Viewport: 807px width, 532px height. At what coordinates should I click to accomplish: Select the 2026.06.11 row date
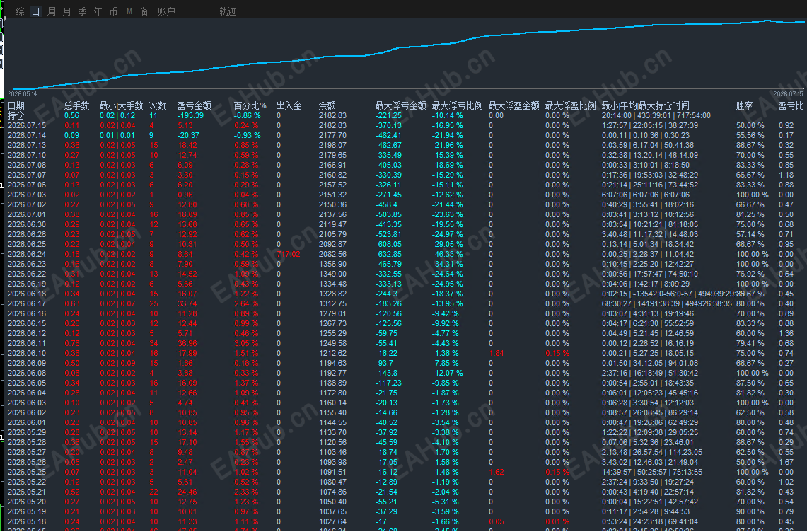(27, 344)
